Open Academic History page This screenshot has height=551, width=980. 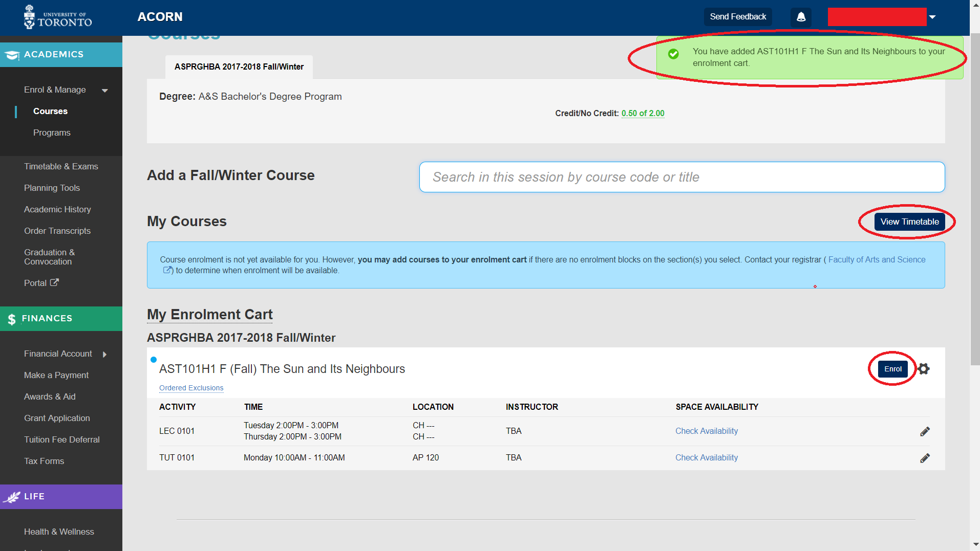pos(57,209)
